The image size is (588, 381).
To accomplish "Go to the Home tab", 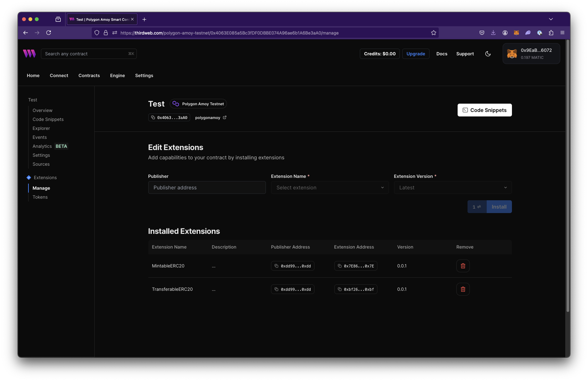I will click(x=33, y=75).
